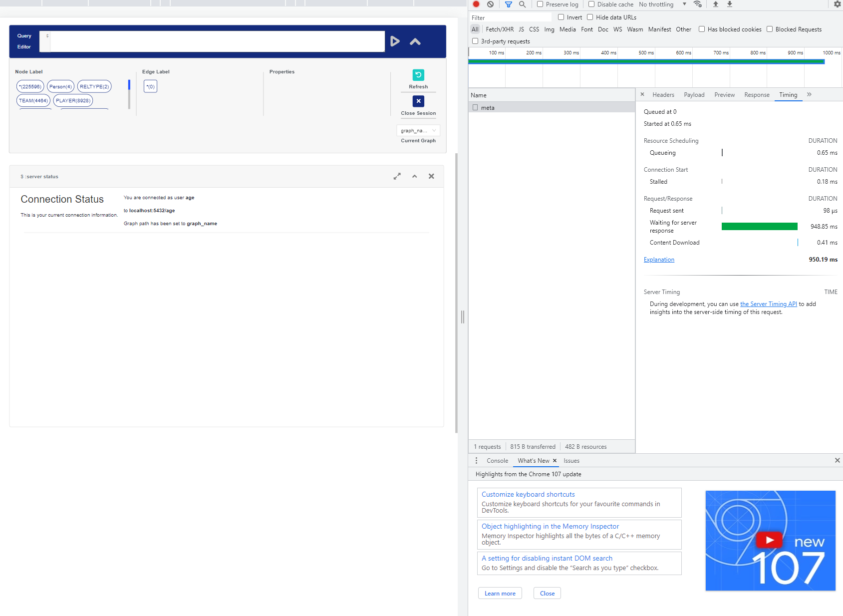
Task: Import HAR file with upload arrow
Action: click(x=715, y=4)
